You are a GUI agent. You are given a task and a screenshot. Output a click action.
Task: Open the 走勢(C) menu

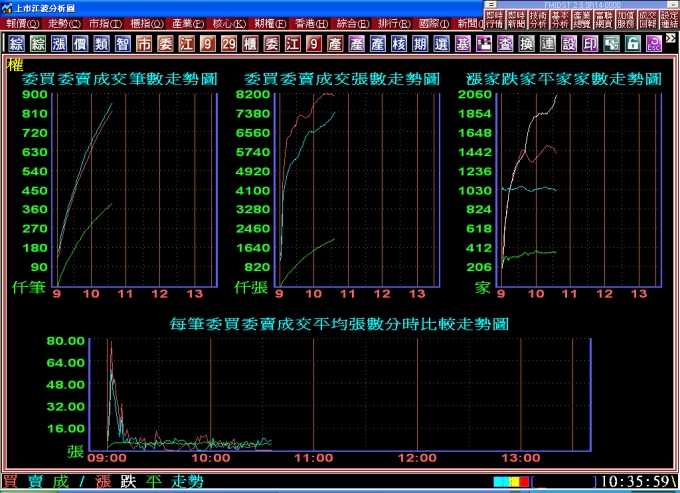tap(64, 23)
